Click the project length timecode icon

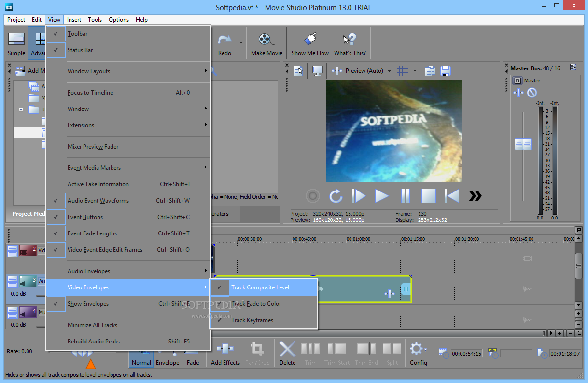(543, 353)
